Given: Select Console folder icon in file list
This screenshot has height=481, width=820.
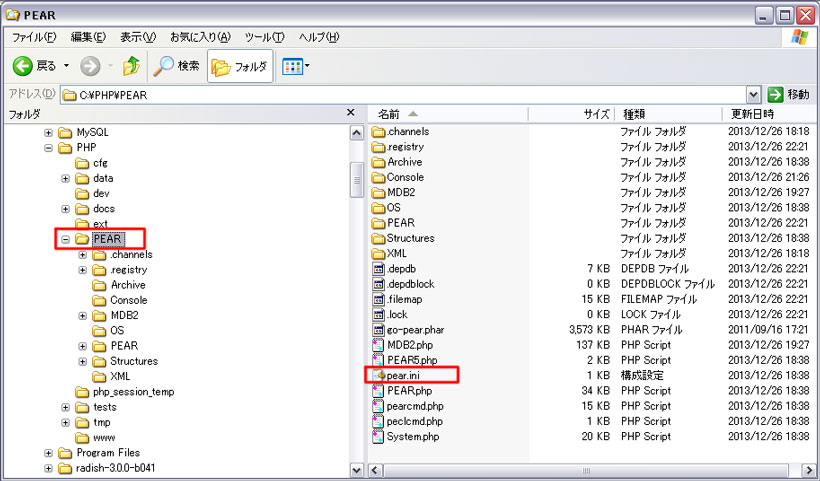Looking at the screenshot, I should tap(378, 177).
